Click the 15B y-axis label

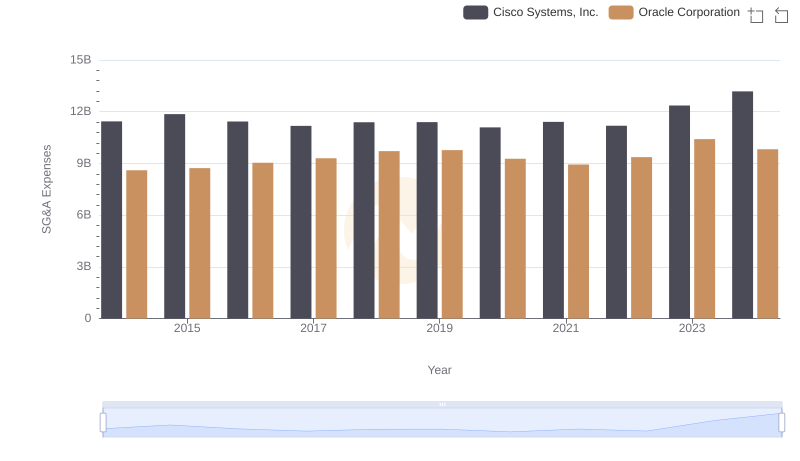click(x=81, y=60)
